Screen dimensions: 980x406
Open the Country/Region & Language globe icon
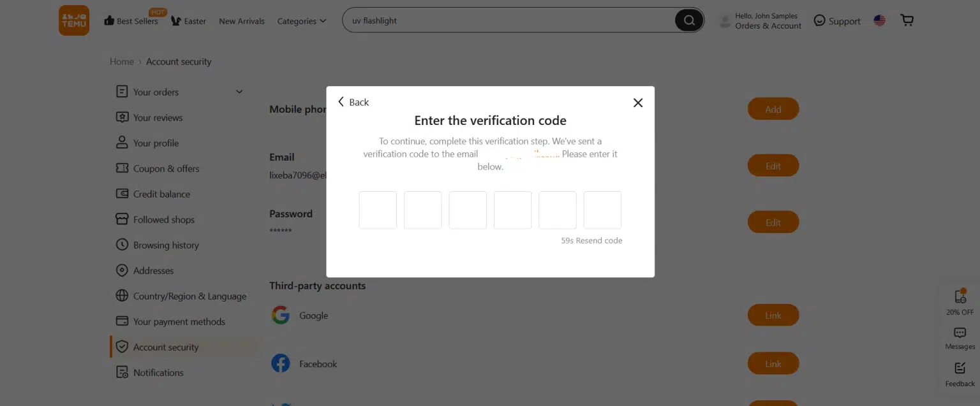tap(122, 296)
